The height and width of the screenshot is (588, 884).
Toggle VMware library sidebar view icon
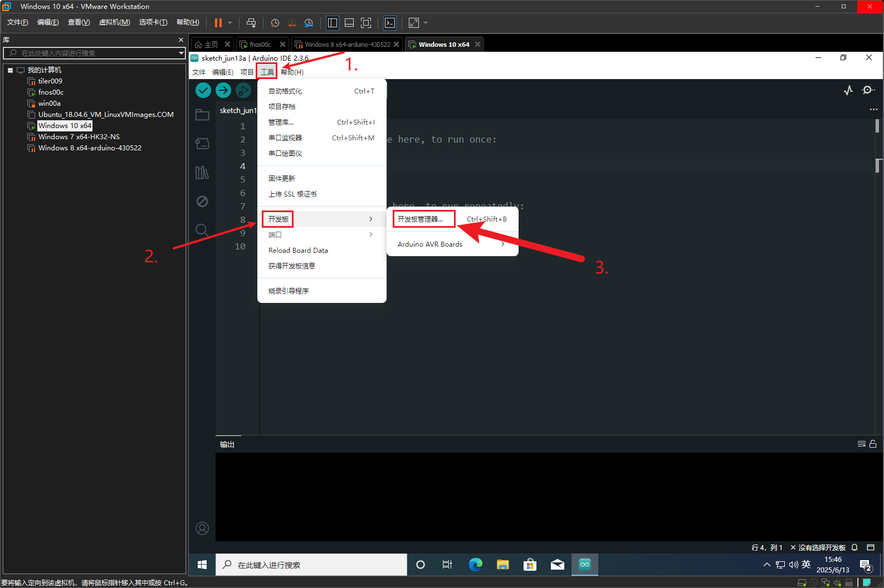333,23
